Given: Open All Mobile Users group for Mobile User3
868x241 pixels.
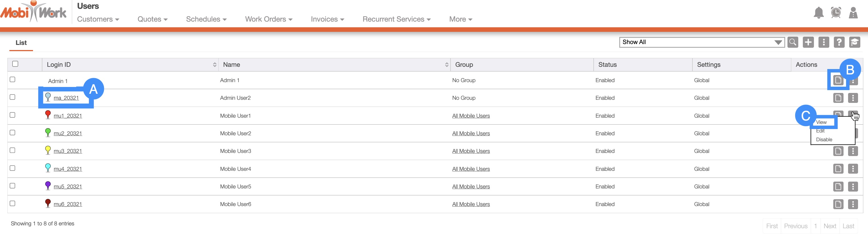Looking at the screenshot, I should point(471,151).
